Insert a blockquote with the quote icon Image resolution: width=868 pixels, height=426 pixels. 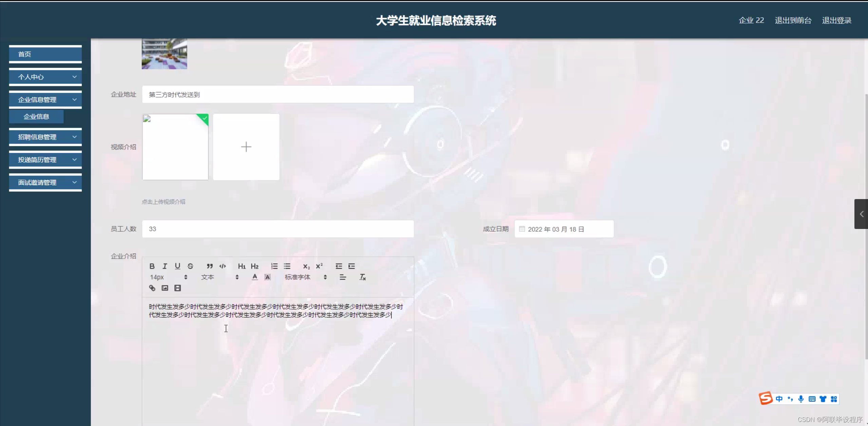pyautogui.click(x=210, y=266)
